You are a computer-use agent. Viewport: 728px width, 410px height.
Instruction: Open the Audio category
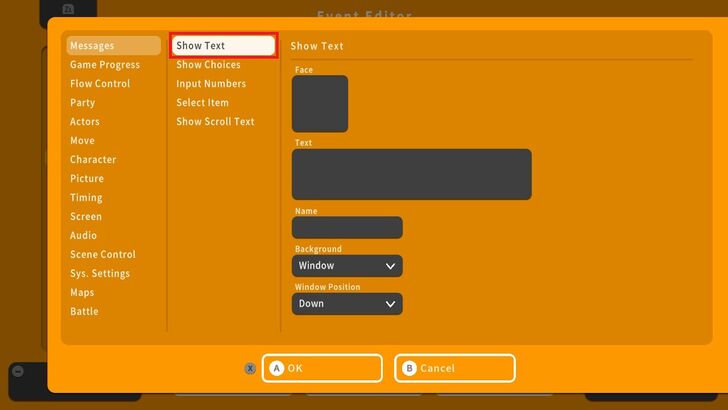tap(84, 236)
